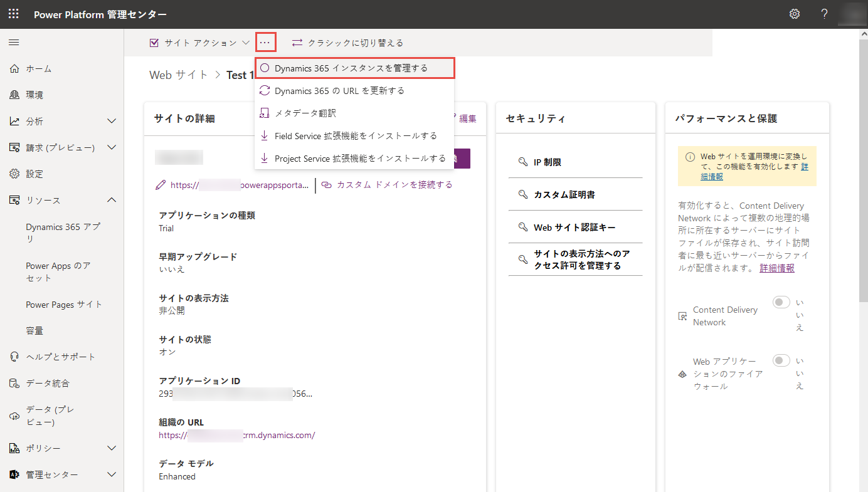Screen dimensions: 868x492
Task: Click Web サイト breadcrumb link
Action: [x=179, y=75]
